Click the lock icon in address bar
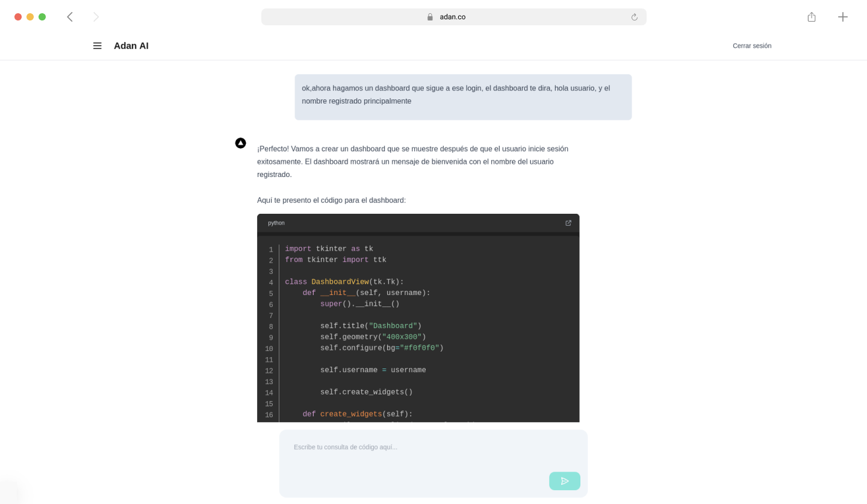The width and height of the screenshot is (867, 504). pyautogui.click(x=430, y=17)
